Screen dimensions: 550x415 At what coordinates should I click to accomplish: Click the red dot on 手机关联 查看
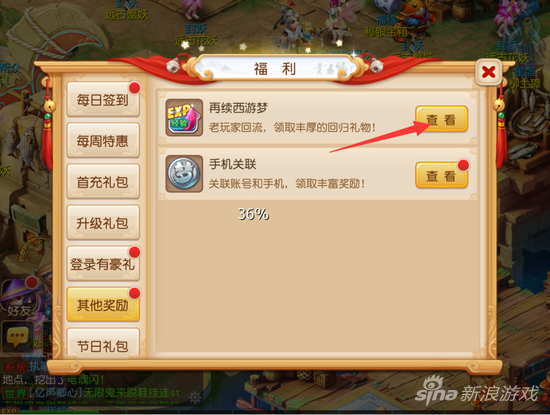[463, 165]
